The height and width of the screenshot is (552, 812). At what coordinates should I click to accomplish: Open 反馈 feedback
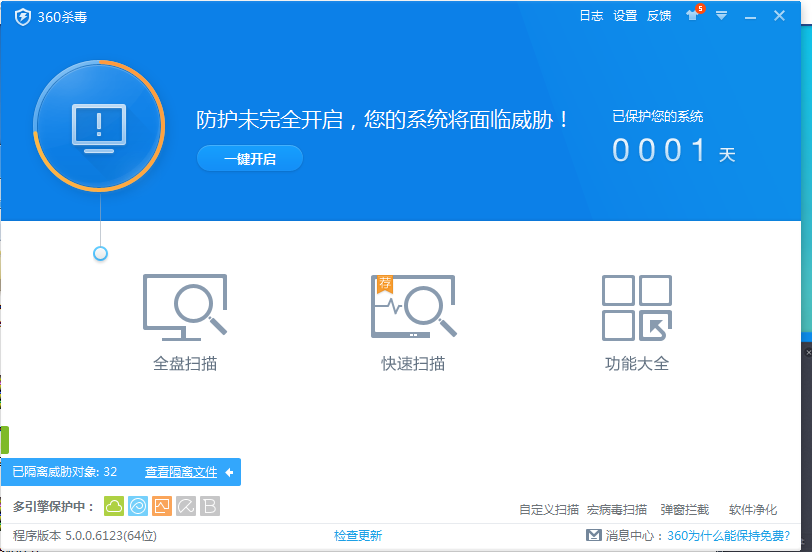click(x=659, y=16)
